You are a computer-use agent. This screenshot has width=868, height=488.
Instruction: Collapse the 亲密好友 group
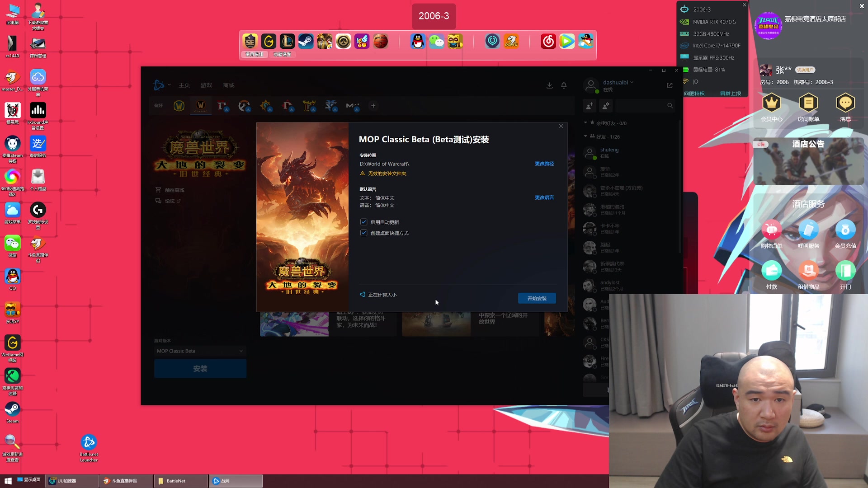605,123
